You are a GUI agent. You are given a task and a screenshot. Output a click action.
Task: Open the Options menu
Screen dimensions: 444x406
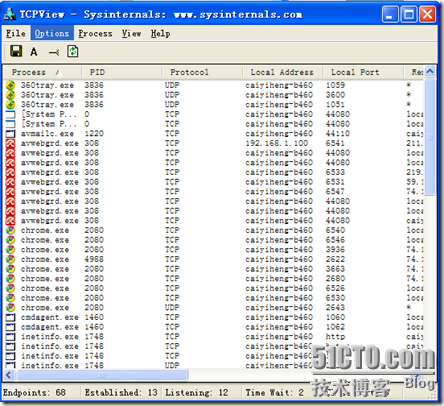pos(52,33)
